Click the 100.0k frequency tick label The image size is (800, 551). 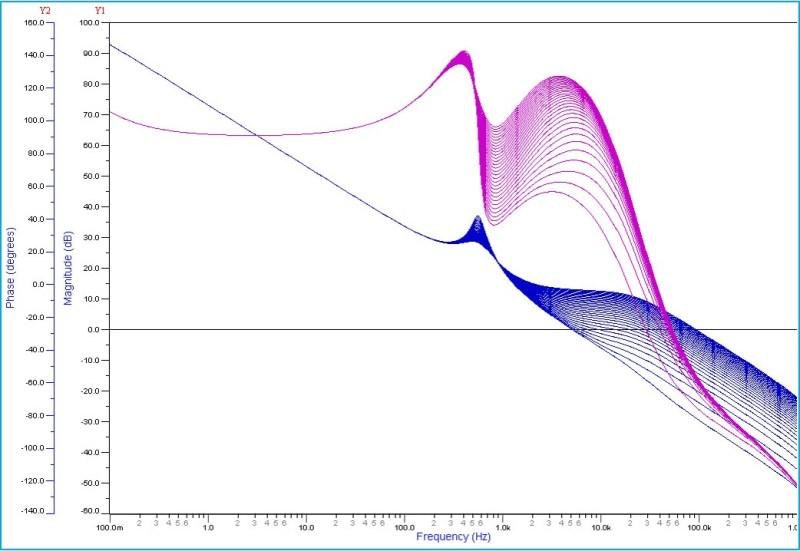[x=699, y=528]
